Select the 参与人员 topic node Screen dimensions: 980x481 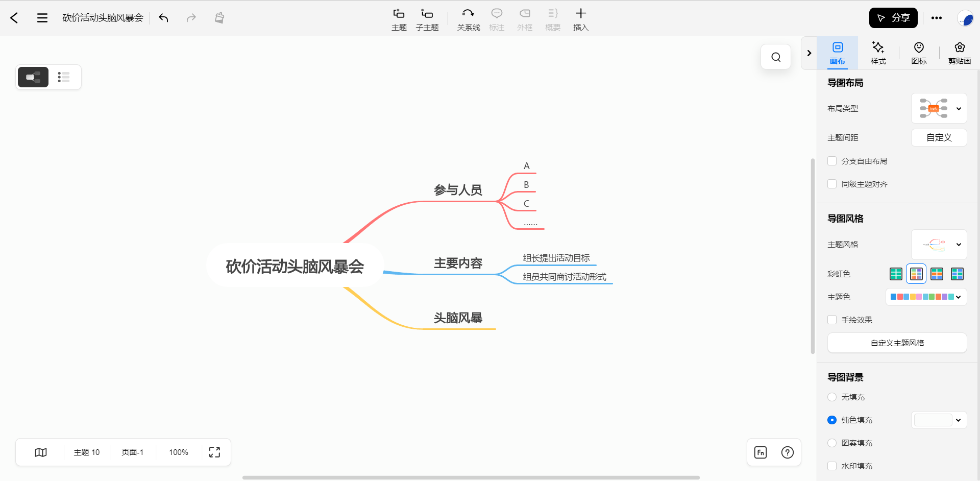(458, 190)
